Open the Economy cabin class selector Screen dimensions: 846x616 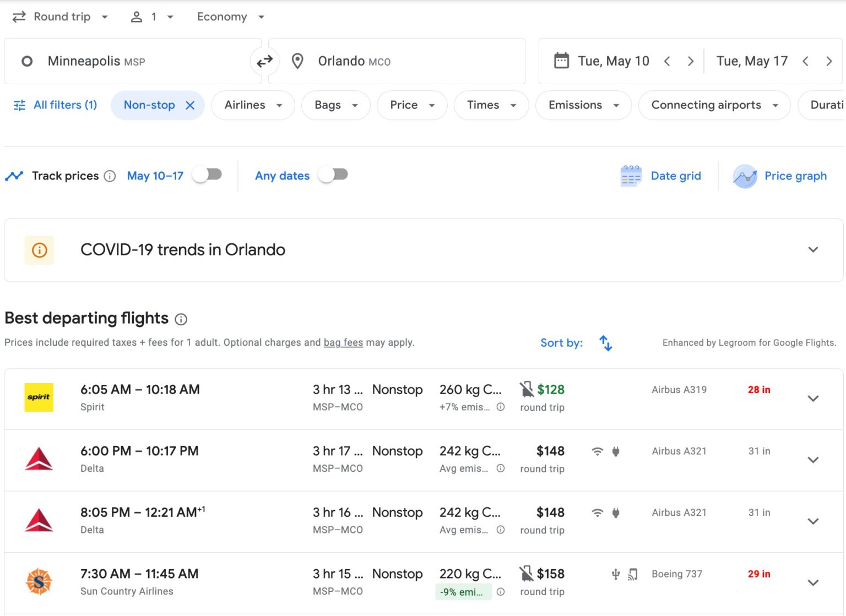coord(230,17)
